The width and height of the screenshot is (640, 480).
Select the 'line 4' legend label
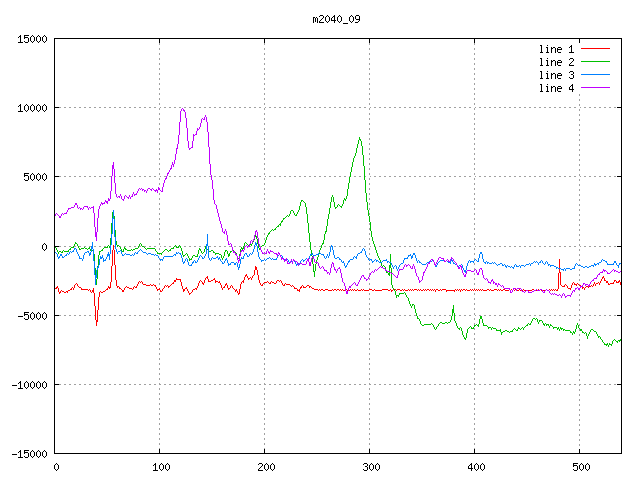(x=556, y=88)
